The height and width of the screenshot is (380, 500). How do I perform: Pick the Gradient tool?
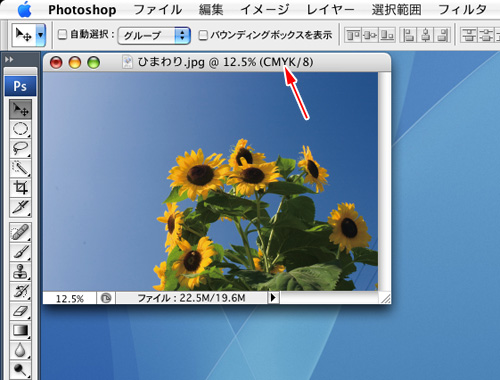tap(20, 331)
